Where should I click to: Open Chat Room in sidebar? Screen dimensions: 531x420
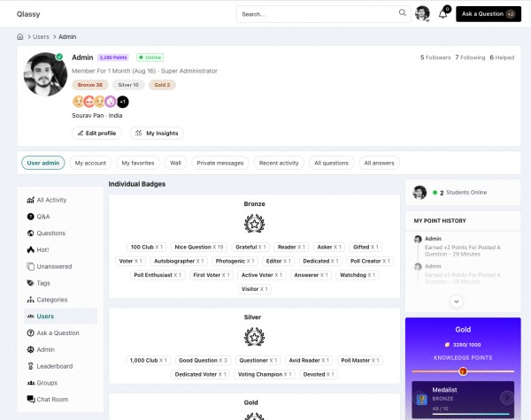coord(52,400)
